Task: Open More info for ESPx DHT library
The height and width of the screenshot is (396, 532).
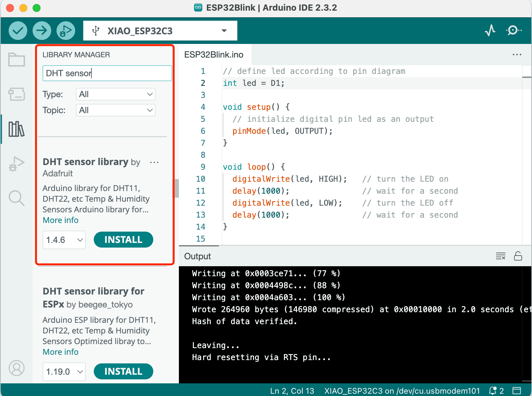Action: tap(61, 352)
